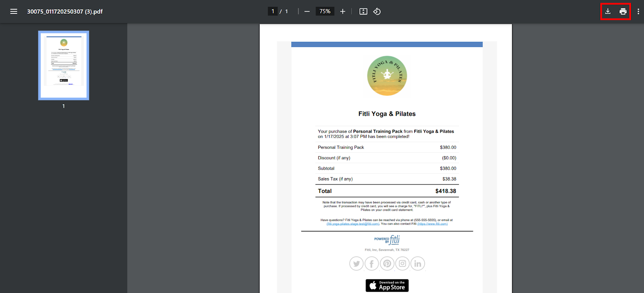Click the Fitli Yoga & Pilates heading

(387, 114)
